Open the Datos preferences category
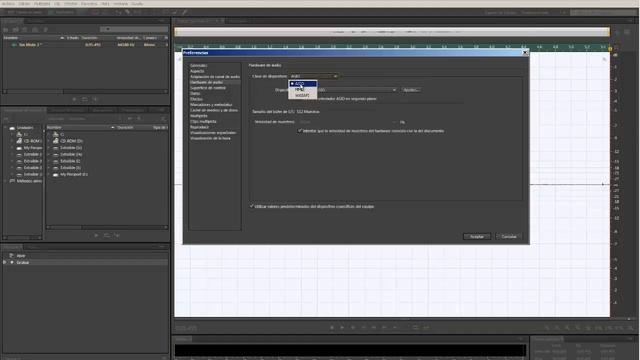 195,93
